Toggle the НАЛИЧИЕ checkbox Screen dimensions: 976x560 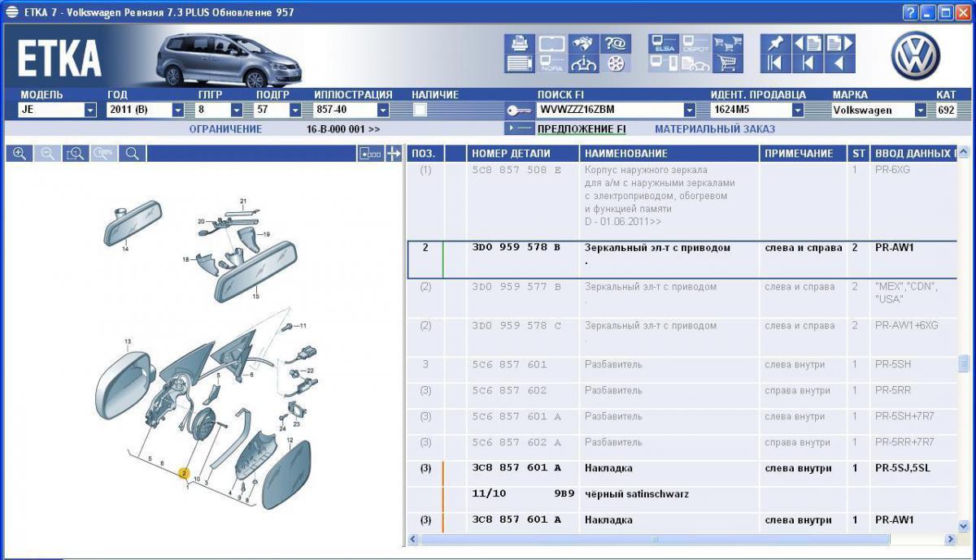click(420, 111)
